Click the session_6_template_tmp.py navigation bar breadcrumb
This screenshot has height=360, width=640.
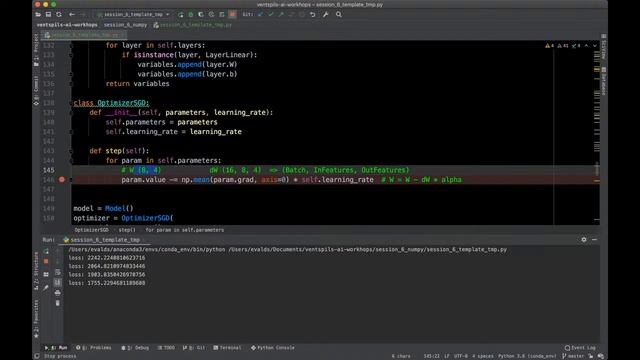pos(193,25)
